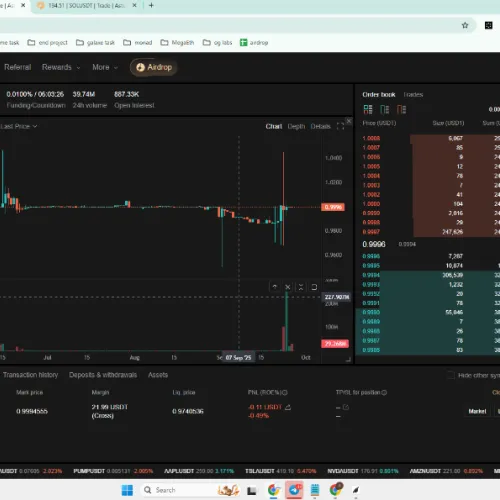Edit TP/SL for the position
Viewport: 500px width, 500px height.
pyautogui.click(x=346, y=407)
